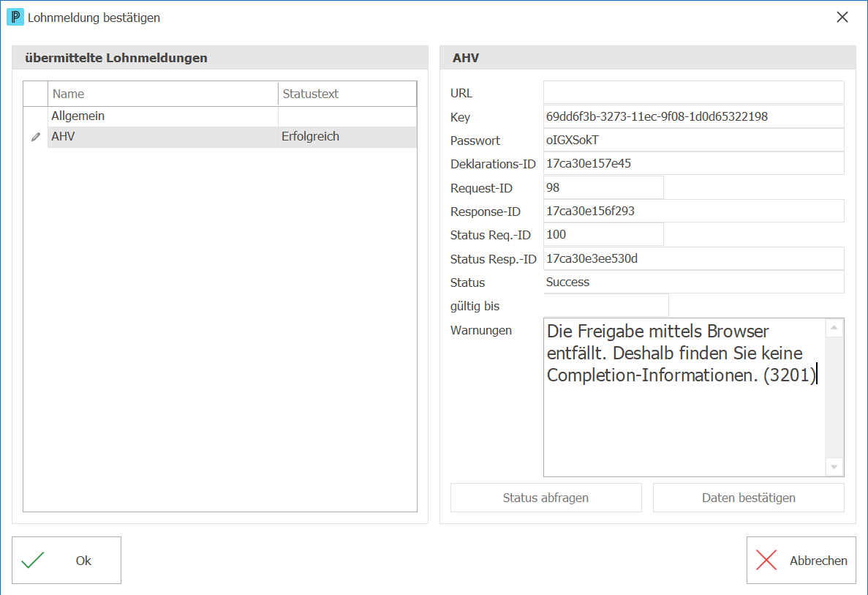Select the AHV row name cell
The image size is (868, 595).
163,137
